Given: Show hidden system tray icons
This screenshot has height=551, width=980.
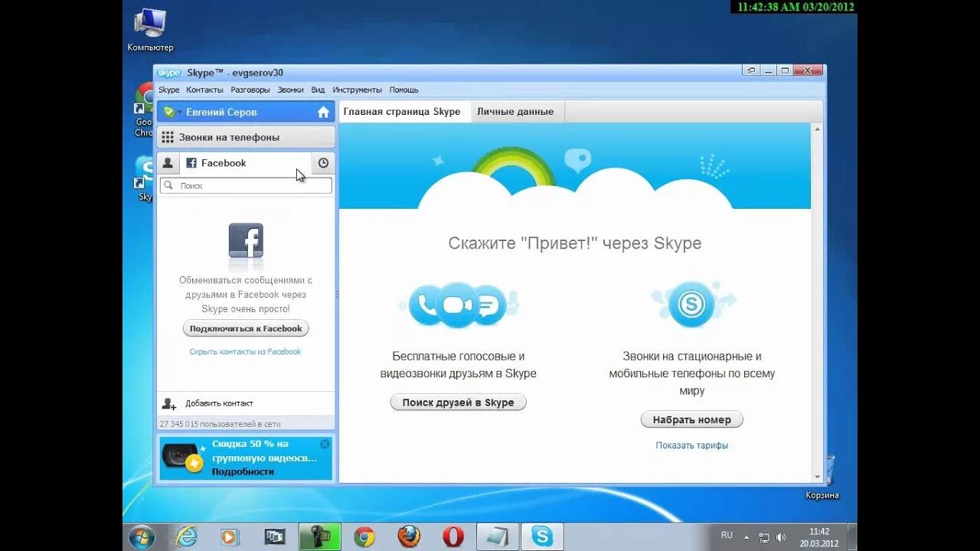Looking at the screenshot, I should (748, 536).
